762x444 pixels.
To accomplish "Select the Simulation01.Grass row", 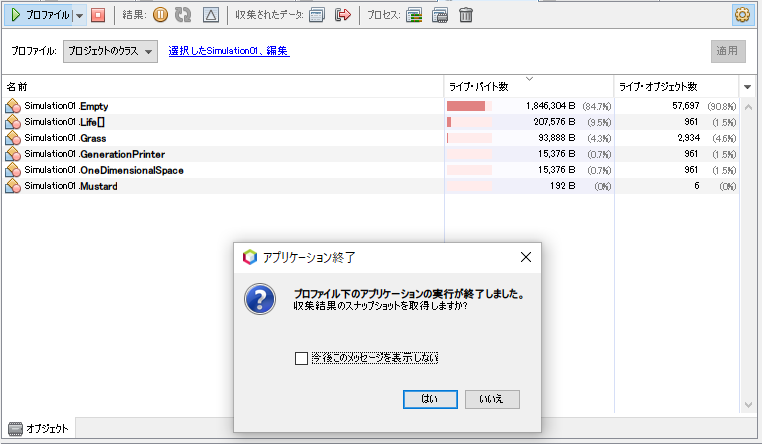I will tap(370, 138).
